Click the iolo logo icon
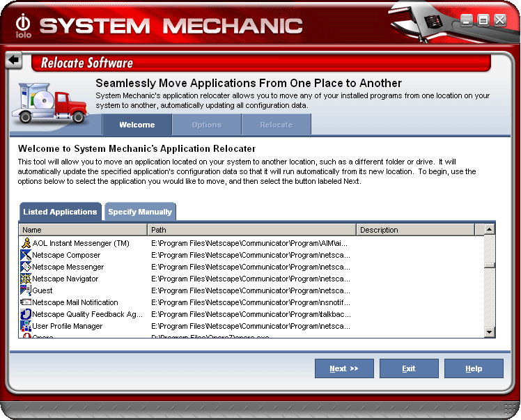Viewport: 521px width, 420px height. click(23, 26)
